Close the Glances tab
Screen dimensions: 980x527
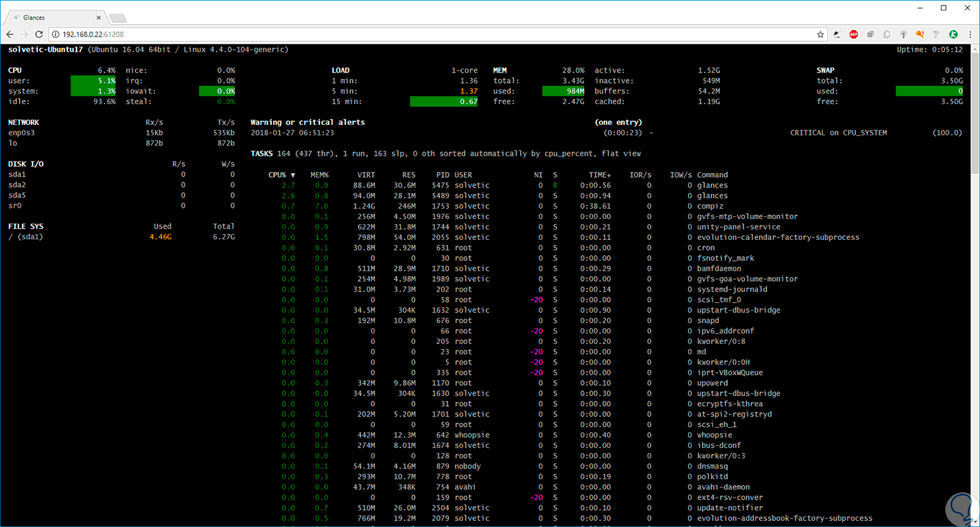(x=99, y=18)
